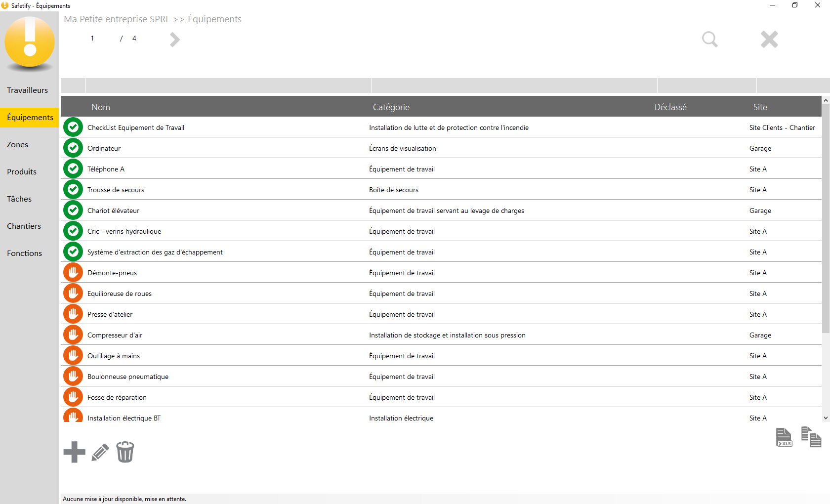
Task: Click status text Aucune mise à jour disponible
Action: pos(124,499)
